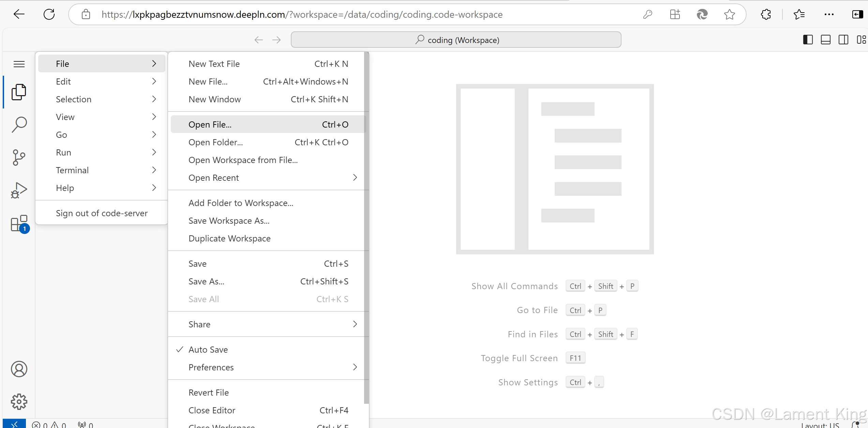Choose Open Folder... from File menu
Image resolution: width=868 pixels, height=428 pixels.
click(x=216, y=142)
